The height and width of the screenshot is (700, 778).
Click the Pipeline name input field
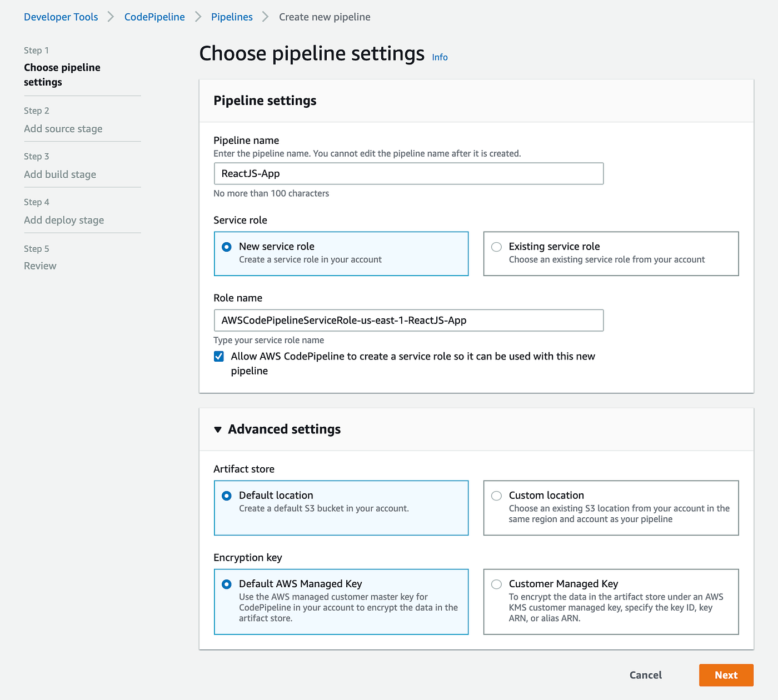click(408, 174)
